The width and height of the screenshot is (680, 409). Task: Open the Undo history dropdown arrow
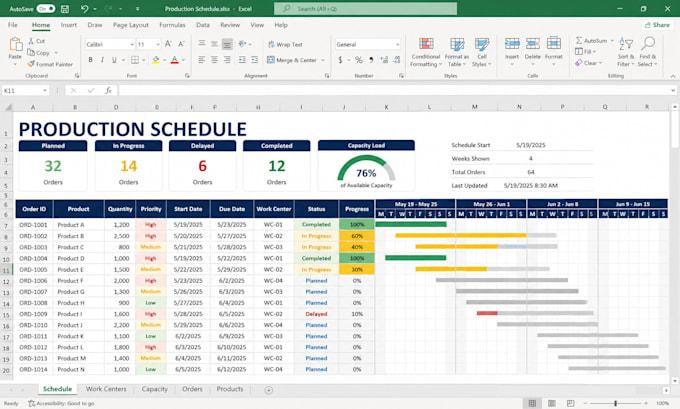[x=95, y=9]
